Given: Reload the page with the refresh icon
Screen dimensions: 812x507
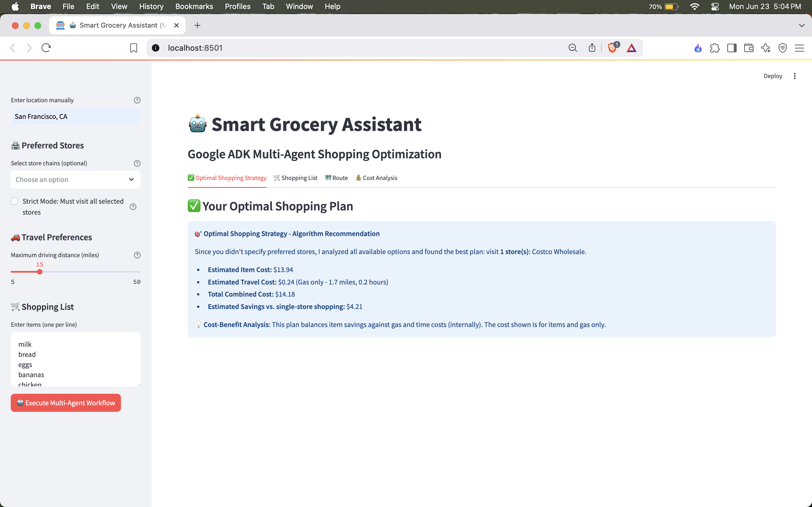Looking at the screenshot, I should pos(46,48).
